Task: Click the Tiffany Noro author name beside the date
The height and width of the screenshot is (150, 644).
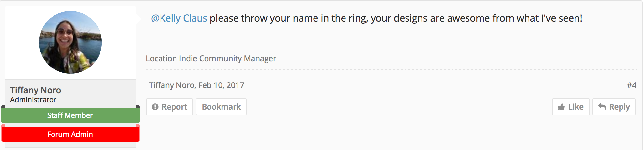Action: 172,85
